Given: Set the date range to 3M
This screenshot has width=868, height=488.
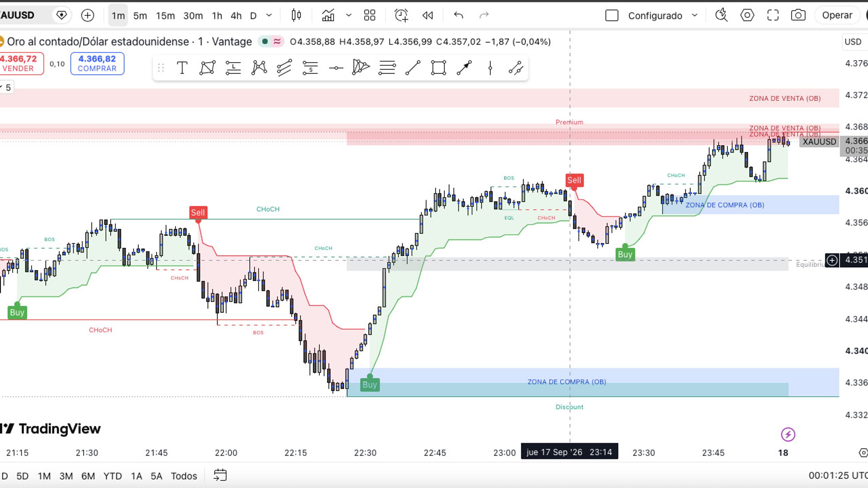Looking at the screenshot, I should click(x=66, y=476).
